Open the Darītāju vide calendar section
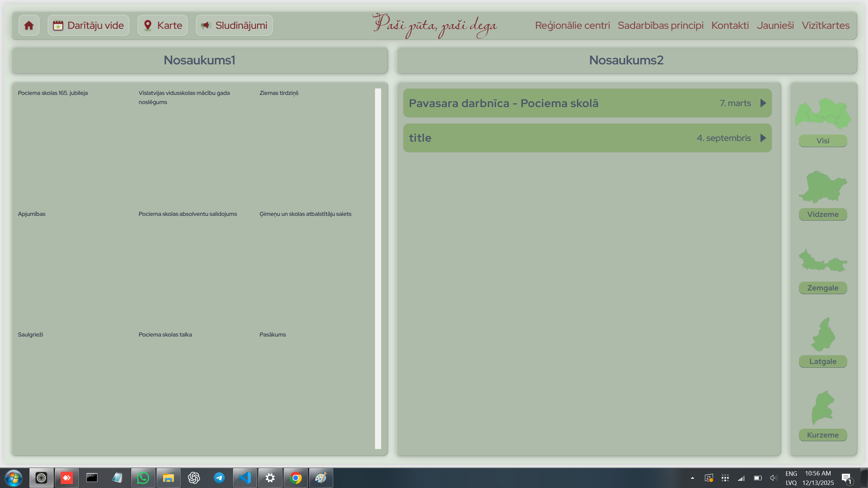The image size is (868, 488). pos(88,25)
